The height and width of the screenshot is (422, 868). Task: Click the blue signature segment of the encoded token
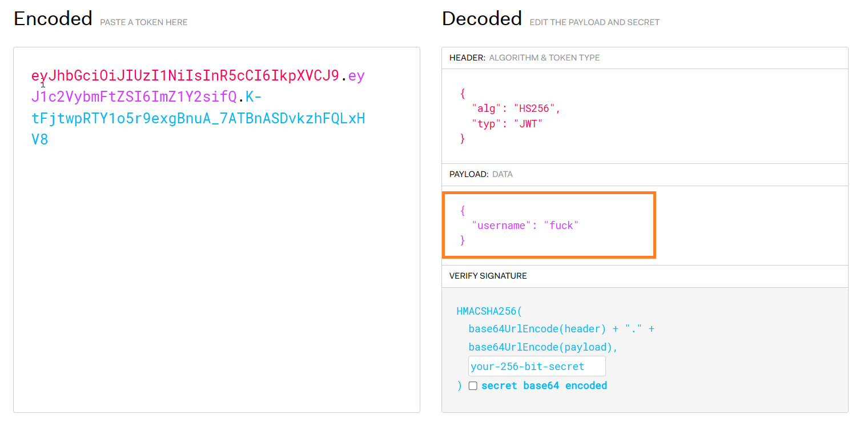198,119
